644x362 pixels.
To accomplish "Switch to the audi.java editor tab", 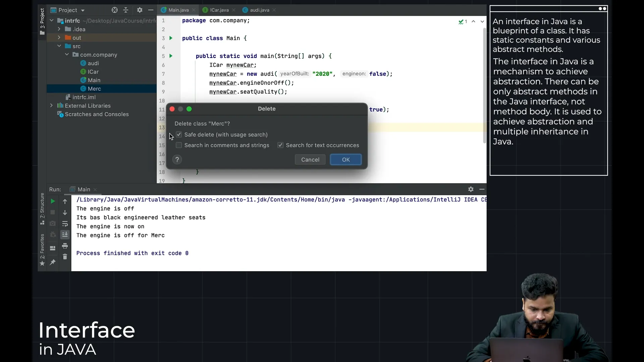I will click(259, 10).
